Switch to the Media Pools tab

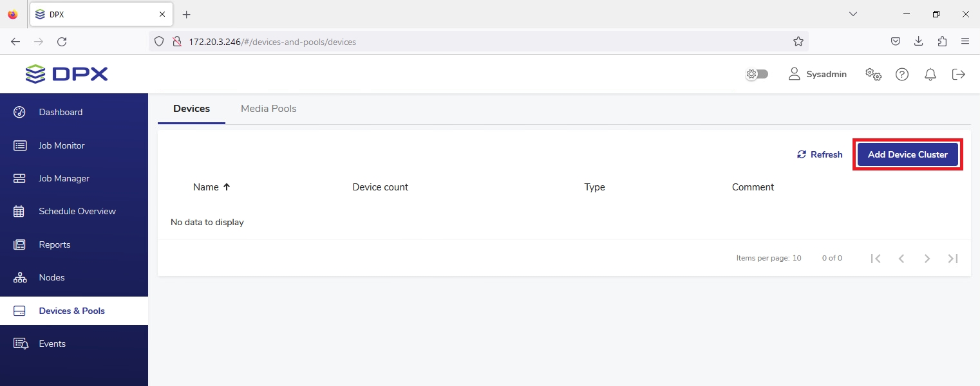(269, 109)
